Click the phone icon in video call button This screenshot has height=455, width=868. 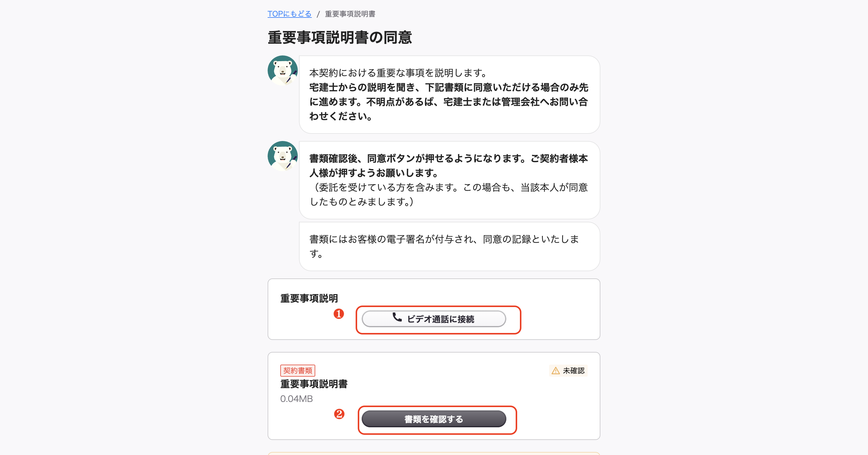click(x=397, y=317)
